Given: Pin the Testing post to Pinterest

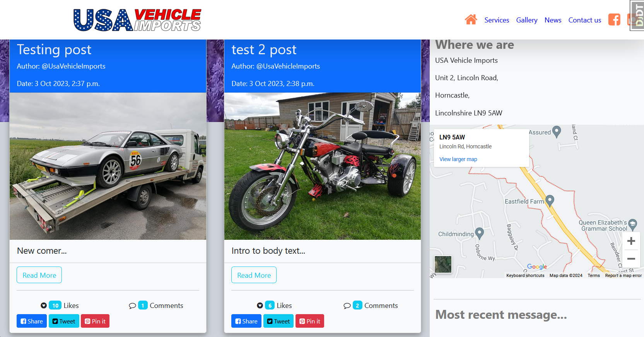Looking at the screenshot, I should [95, 321].
